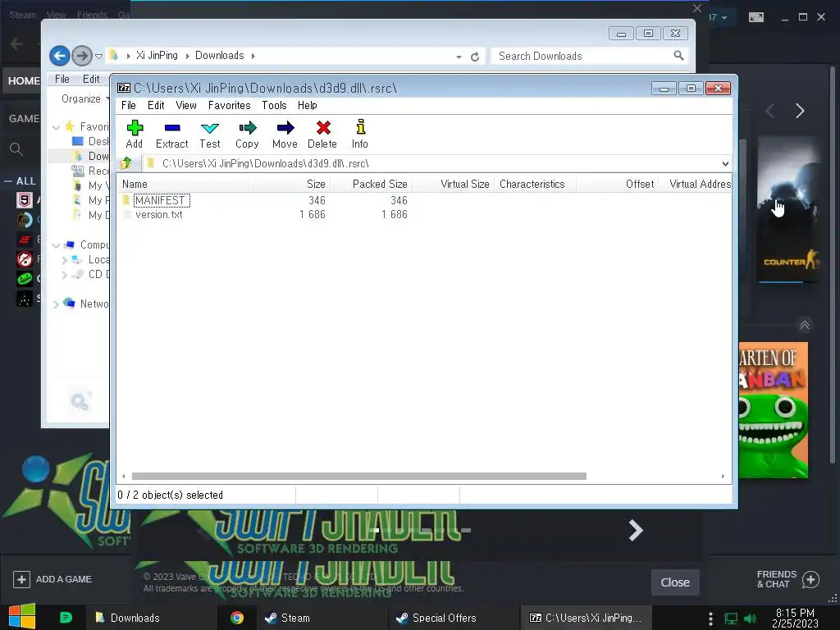Sort by the Packed Size column
Viewport: 840px width, 630px height.
tap(371, 185)
